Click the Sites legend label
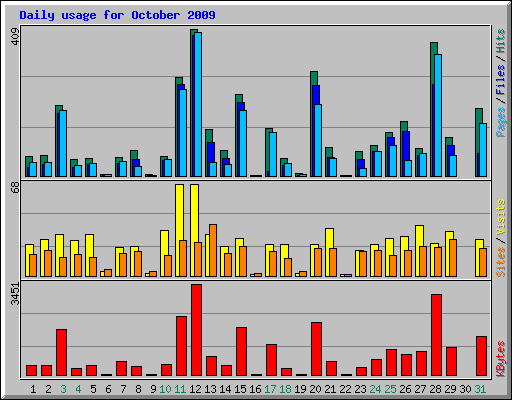 pyautogui.click(x=501, y=262)
